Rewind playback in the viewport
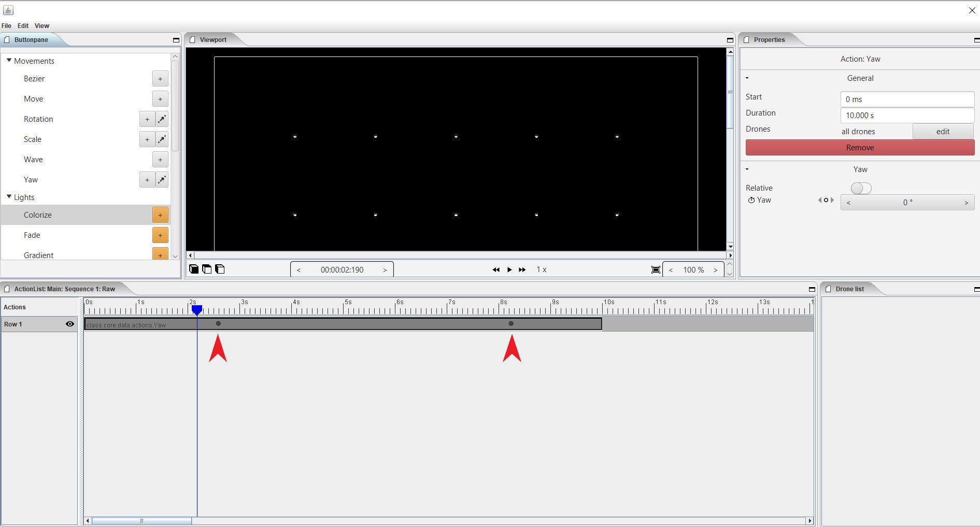Screen dimensions: 980x527 (496, 269)
